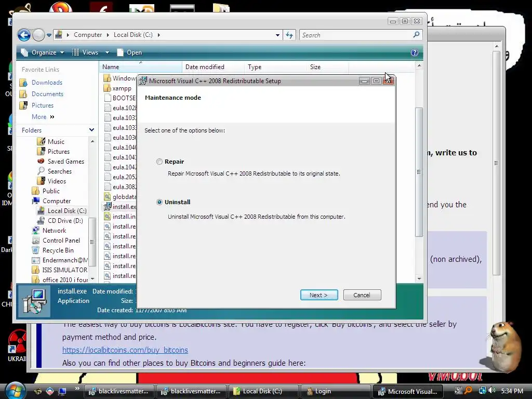
Task: Click file list vertical scrollbar thumb
Action: (419, 172)
